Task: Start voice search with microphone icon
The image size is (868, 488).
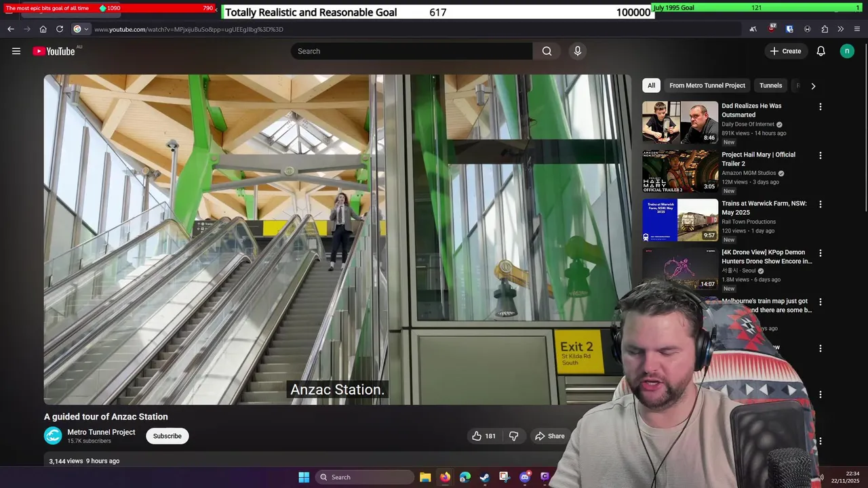Action: pos(578,51)
